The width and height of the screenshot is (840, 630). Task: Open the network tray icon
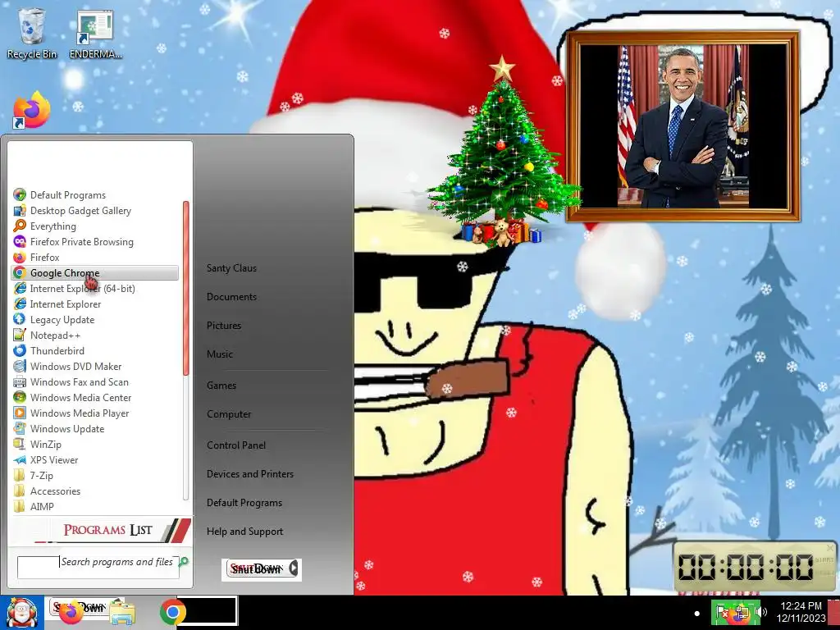(x=742, y=612)
